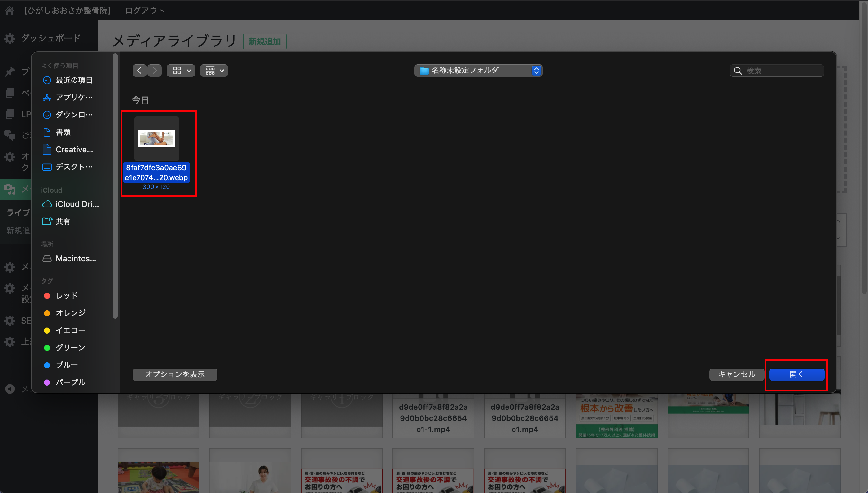
Task: Select Macintosh HD under 場所
Action: point(76,258)
